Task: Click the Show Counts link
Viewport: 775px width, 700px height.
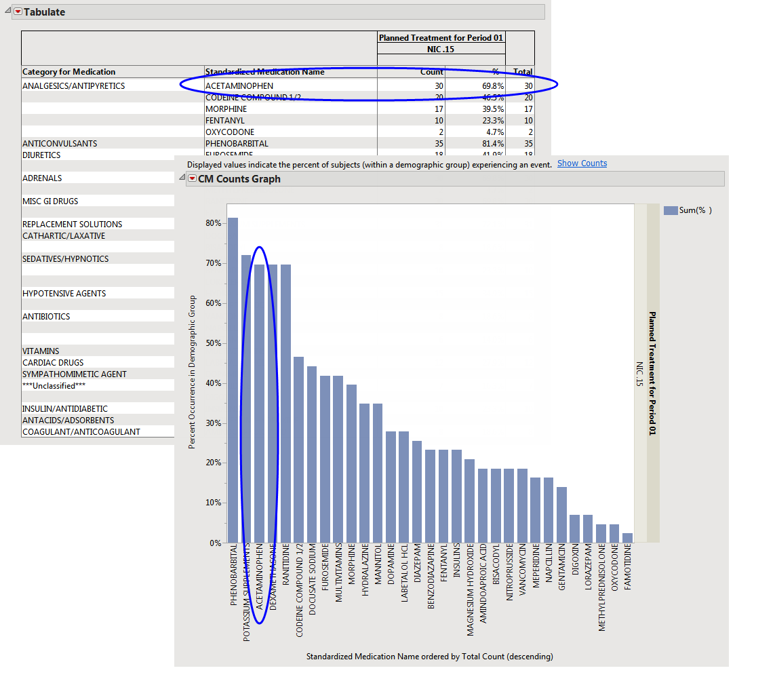Action: tap(582, 163)
